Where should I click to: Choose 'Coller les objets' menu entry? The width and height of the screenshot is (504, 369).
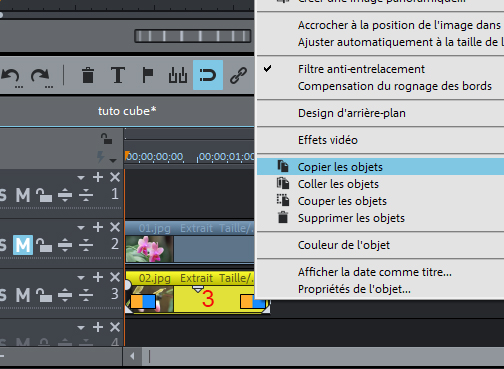pos(380,184)
